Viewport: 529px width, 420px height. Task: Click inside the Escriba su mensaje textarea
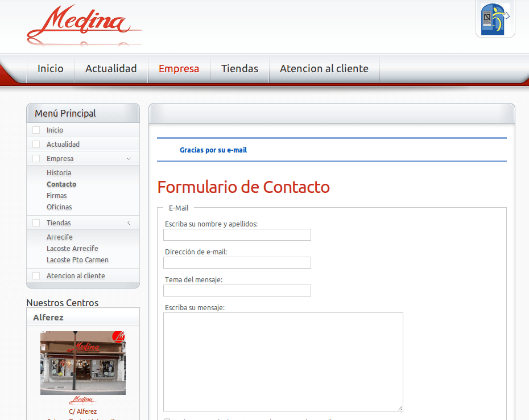283,362
